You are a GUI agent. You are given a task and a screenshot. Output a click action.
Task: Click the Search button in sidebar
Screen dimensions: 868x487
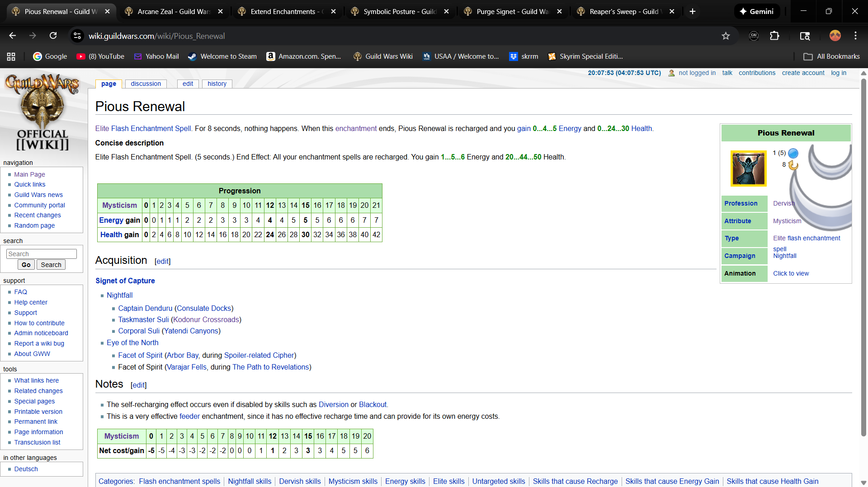(51, 265)
